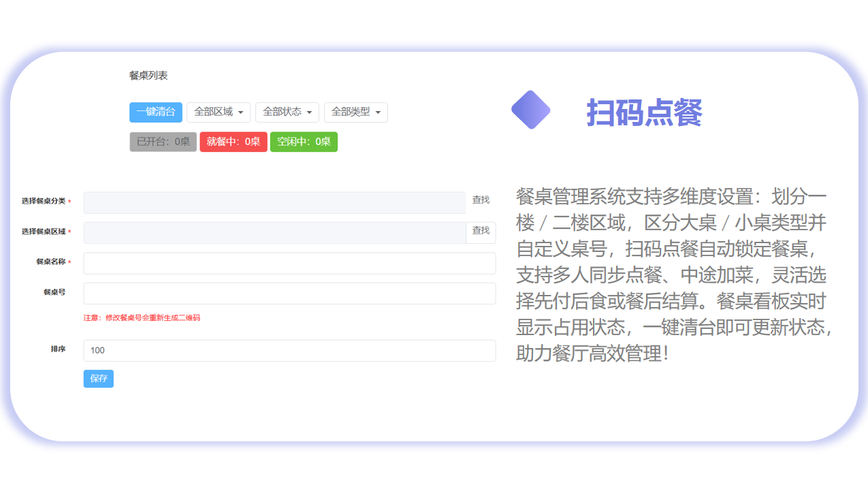This screenshot has width=868, height=487.
Task: Open the 全部类型 dropdown
Action: tap(355, 112)
